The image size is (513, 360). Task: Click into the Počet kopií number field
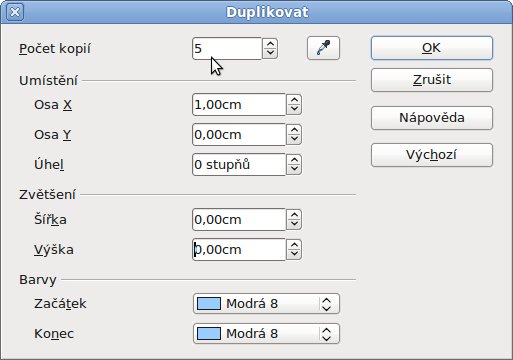(x=227, y=49)
